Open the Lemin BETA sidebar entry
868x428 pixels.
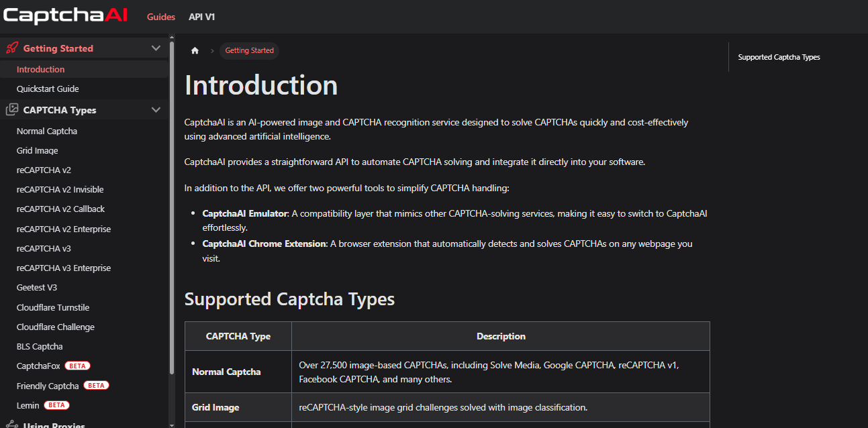point(43,405)
